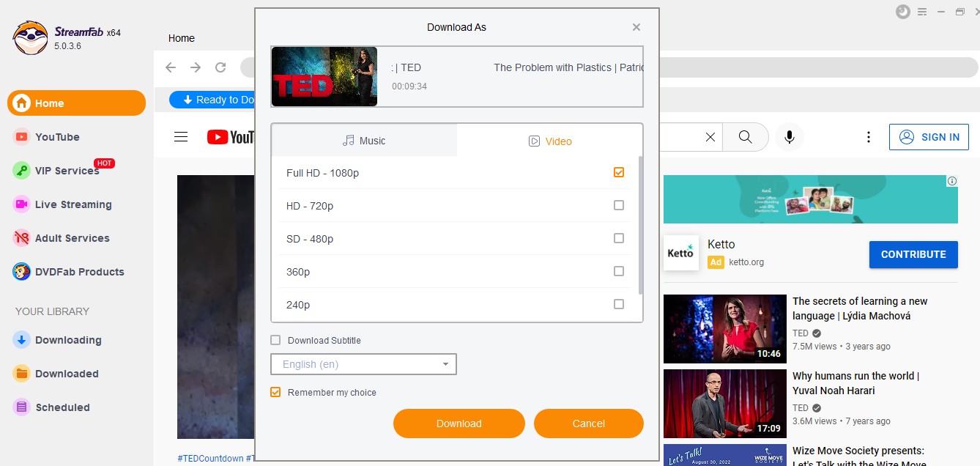The width and height of the screenshot is (980, 466).
Task: Open the English (en) subtitle language dropdown
Action: (x=364, y=364)
